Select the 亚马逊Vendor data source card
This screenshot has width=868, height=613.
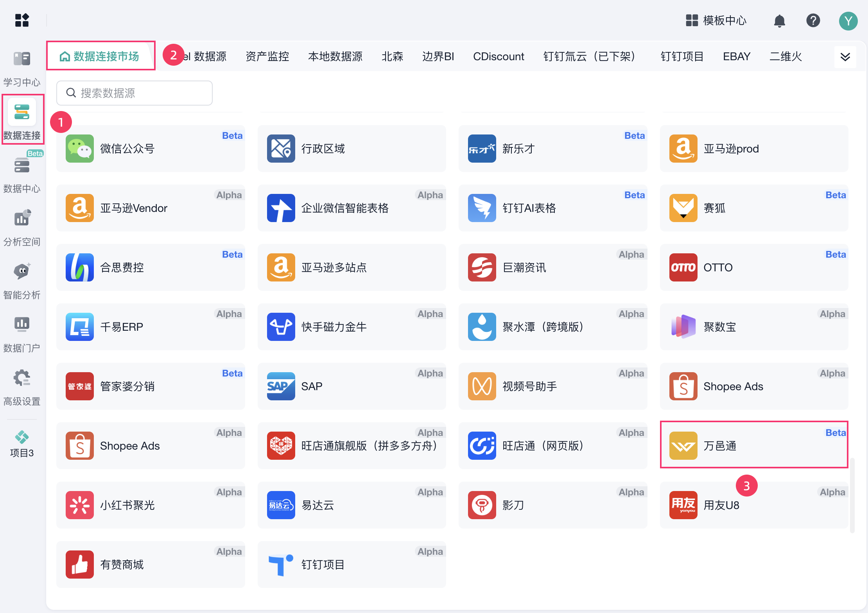pyautogui.click(x=151, y=208)
